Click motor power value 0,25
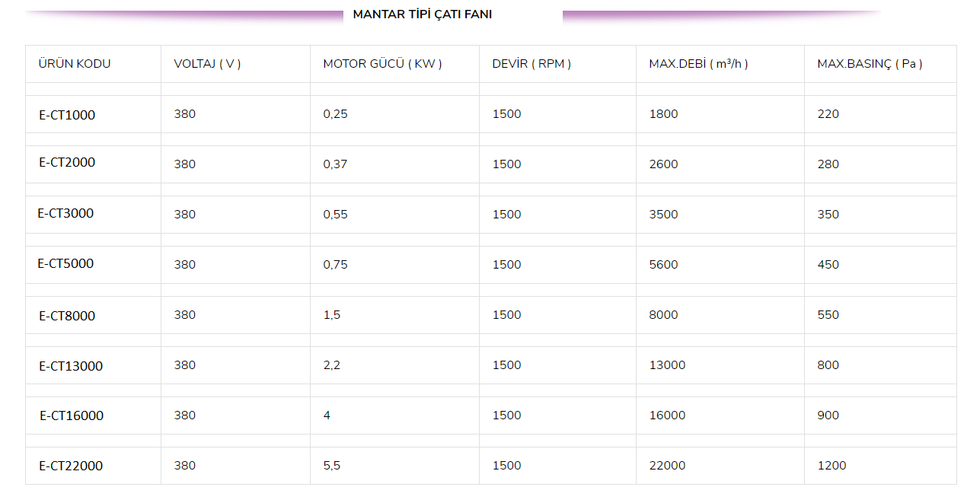The width and height of the screenshot is (980, 503). pos(335,114)
